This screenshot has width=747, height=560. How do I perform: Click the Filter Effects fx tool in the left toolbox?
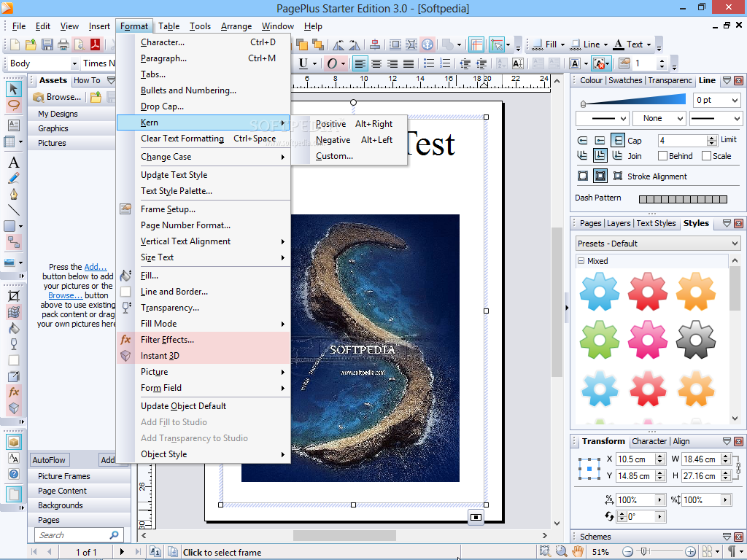click(13, 392)
